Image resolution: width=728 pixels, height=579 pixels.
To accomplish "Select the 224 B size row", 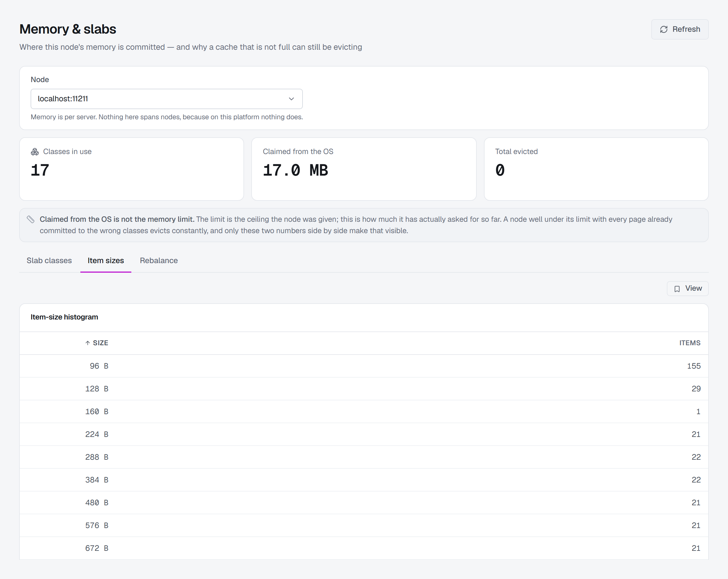I will (x=364, y=434).
